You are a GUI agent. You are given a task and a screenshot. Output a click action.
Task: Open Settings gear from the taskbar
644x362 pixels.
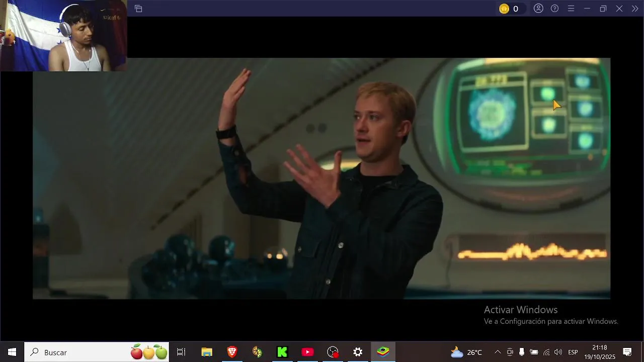[358, 352]
